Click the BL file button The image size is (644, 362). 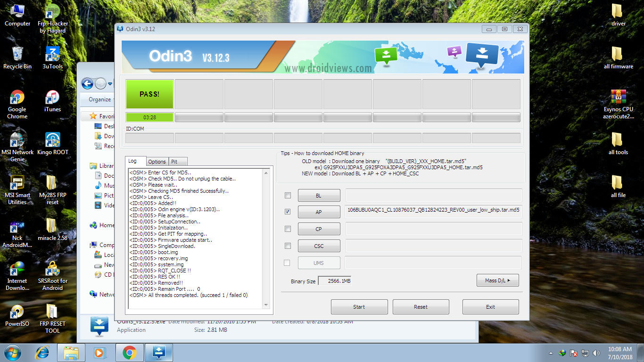tap(319, 195)
